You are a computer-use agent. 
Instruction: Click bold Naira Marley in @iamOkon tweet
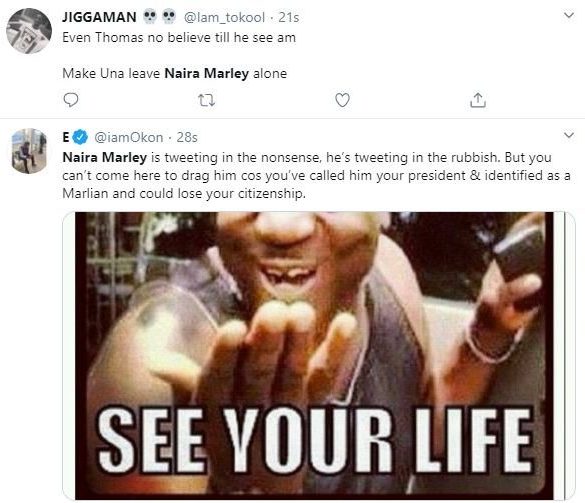coord(104,157)
